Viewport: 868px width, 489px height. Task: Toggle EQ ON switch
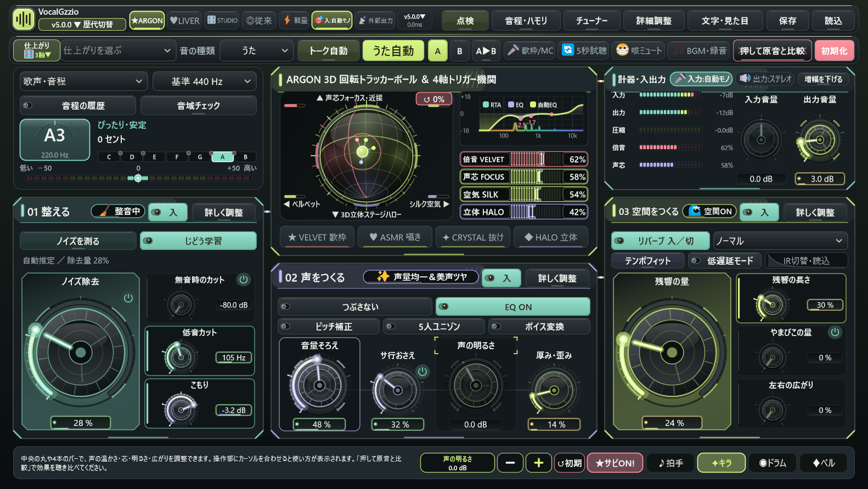coord(512,307)
